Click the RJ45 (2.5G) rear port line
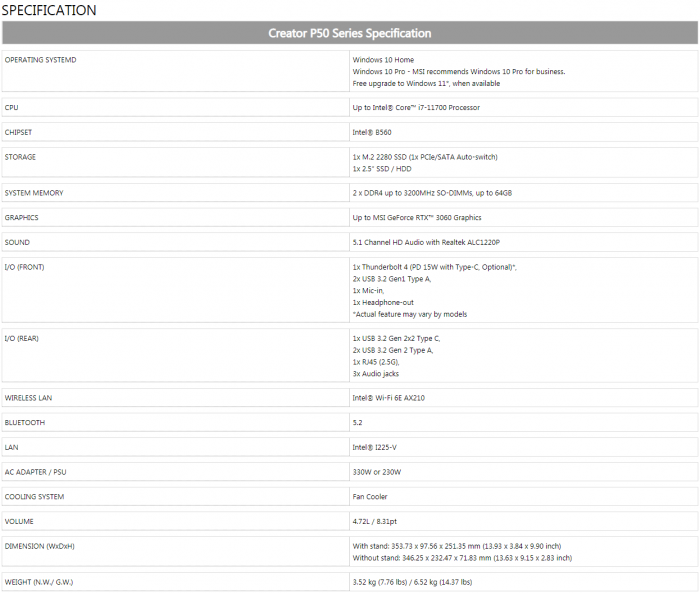The width and height of the screenshot is (700, 593). click(375, 362)
